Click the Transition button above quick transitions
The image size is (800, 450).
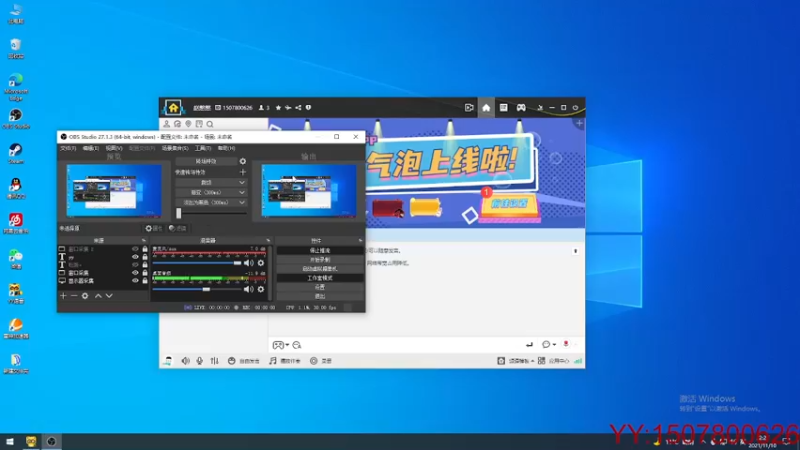point(206,161)
